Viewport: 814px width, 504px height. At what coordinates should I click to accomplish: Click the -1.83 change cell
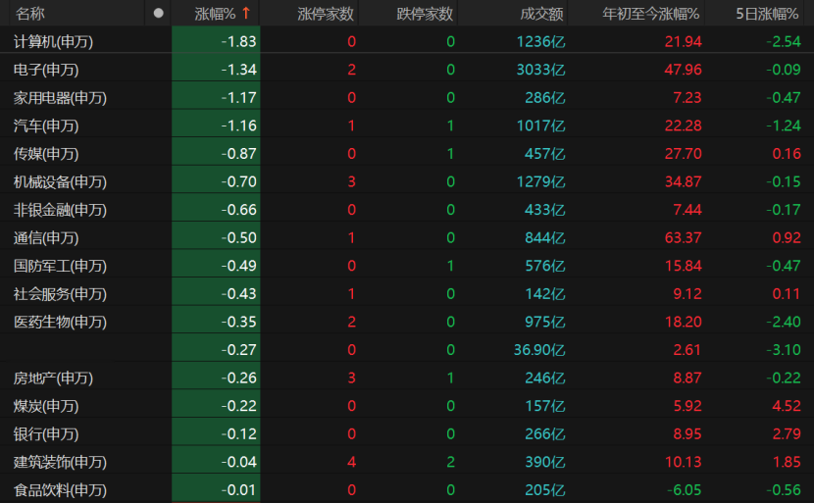(216, 41)
